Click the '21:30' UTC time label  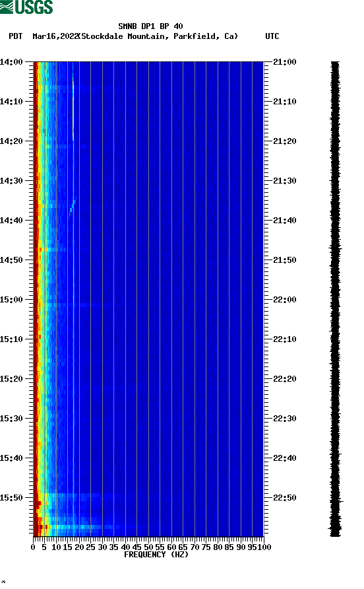pos(285,181)
